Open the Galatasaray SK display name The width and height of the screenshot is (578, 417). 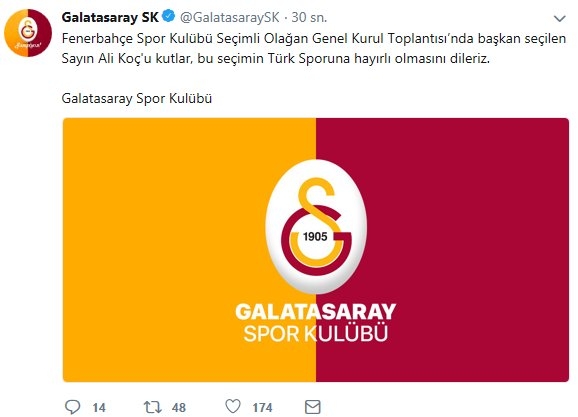click(110, 17)
